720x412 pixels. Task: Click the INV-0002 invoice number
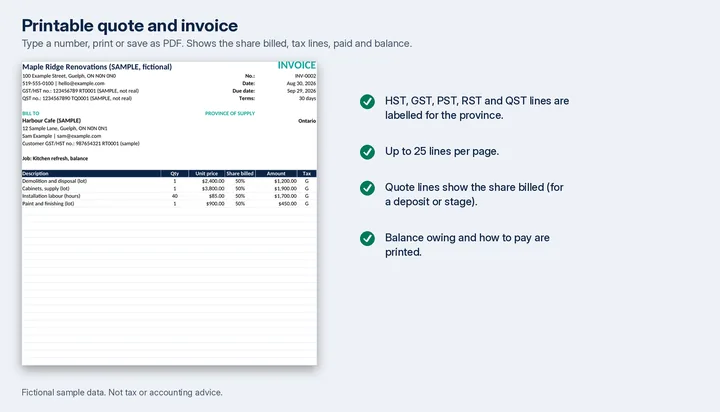(305, 76)
